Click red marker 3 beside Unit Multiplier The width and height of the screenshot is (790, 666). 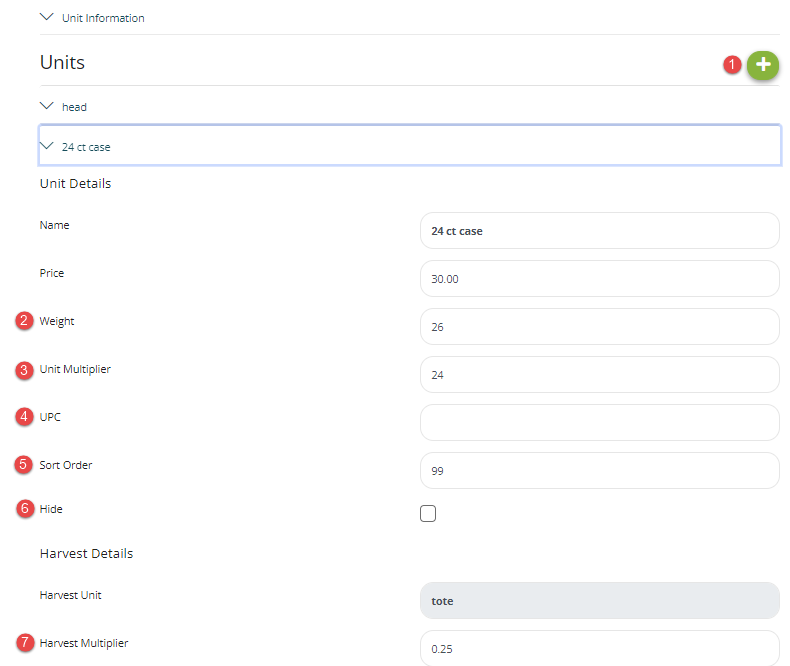coord(24,369)
